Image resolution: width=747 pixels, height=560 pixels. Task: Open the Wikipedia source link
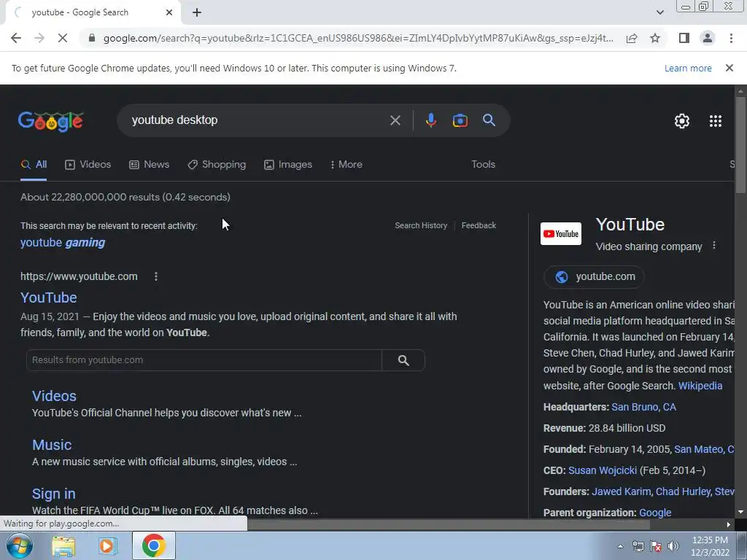pyautogui.click(x=700, y=386)
